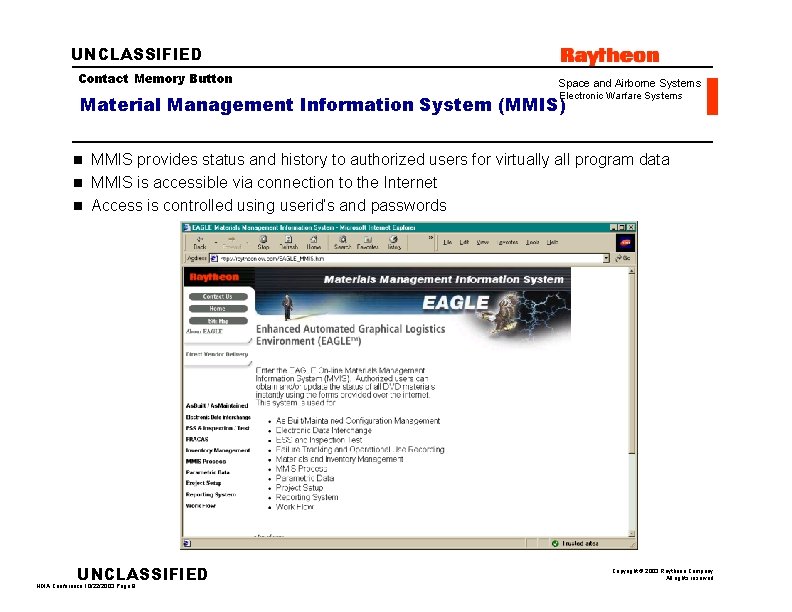This screenshot has width=792, height=612.
Task: Click the Raytheon logo in web page
Action: [214, 277]
